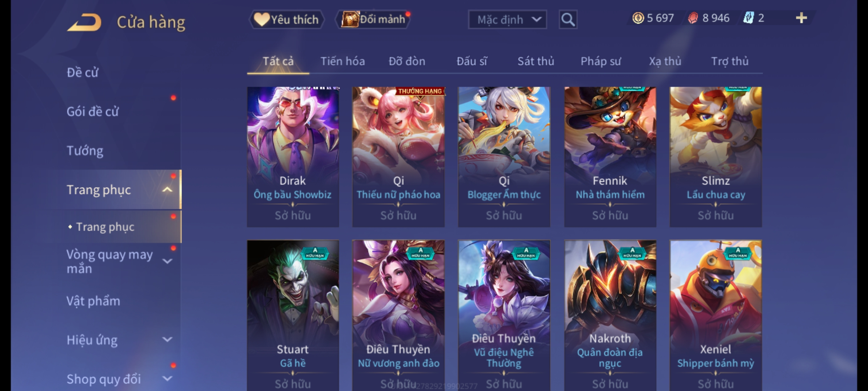868x391 pixels.
Task: Switch to the Sát thủ tab
Action: (x=536, y=61)
